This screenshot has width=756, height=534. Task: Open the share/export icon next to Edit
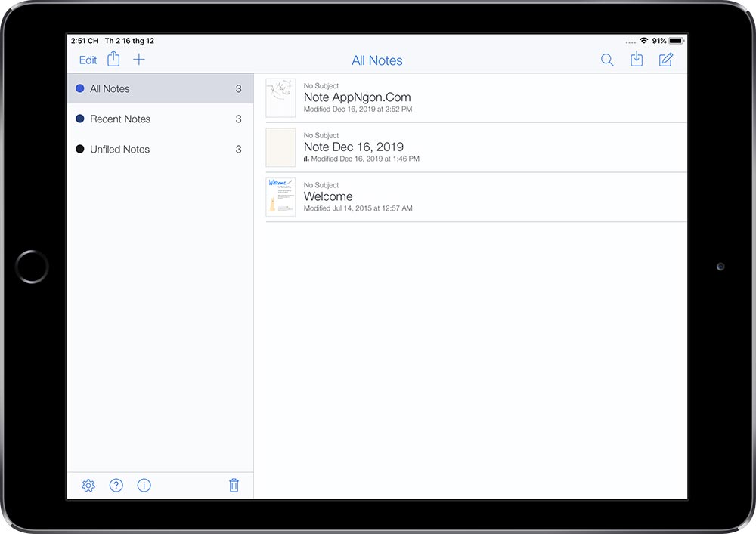pyautogui.click(x=114, y=59)
